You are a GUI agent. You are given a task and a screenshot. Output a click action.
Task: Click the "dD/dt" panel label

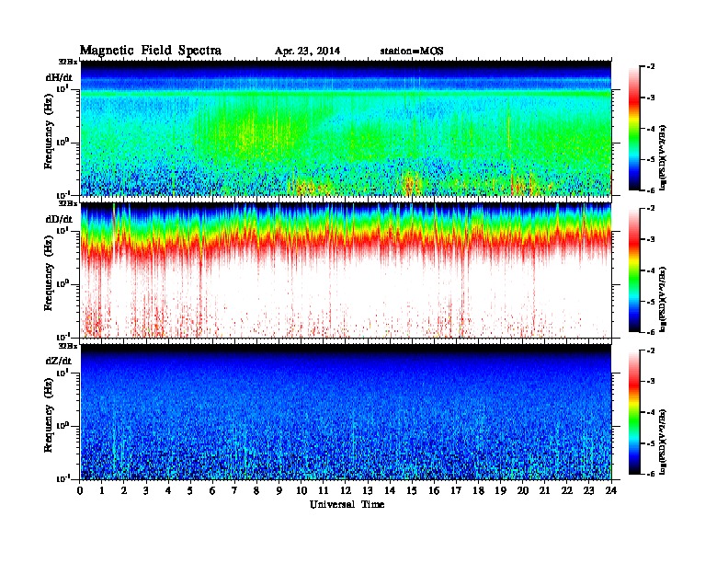(59, 219)
